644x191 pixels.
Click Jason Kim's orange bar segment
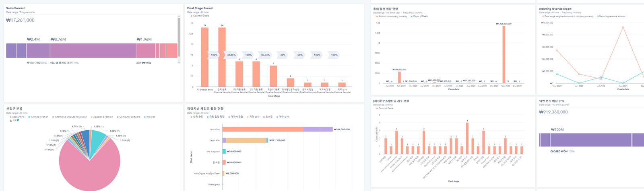coord(246,140)
